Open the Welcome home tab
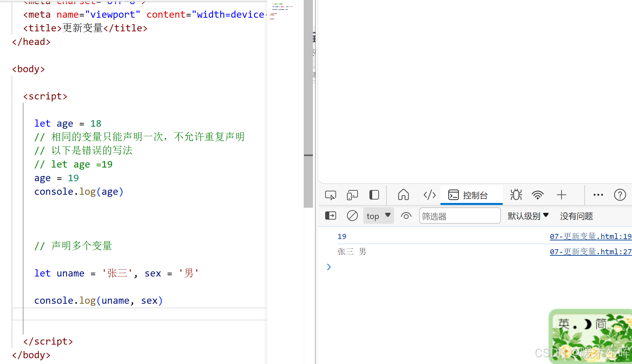The width and height of the screenshot is (632, 364). pos(403,195)
